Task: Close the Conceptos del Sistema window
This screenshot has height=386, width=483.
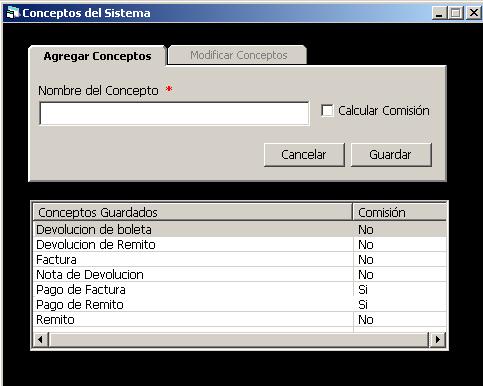Action: [x=474, y=13]
